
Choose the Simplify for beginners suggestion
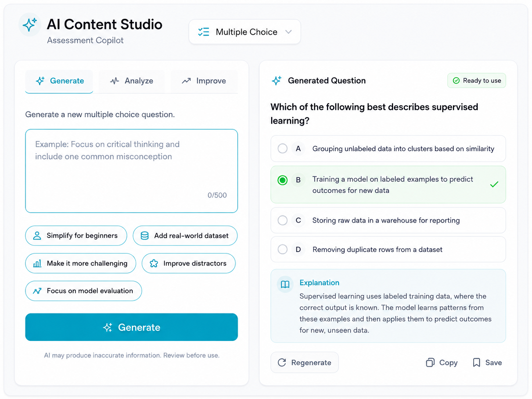tap(76, 236)
